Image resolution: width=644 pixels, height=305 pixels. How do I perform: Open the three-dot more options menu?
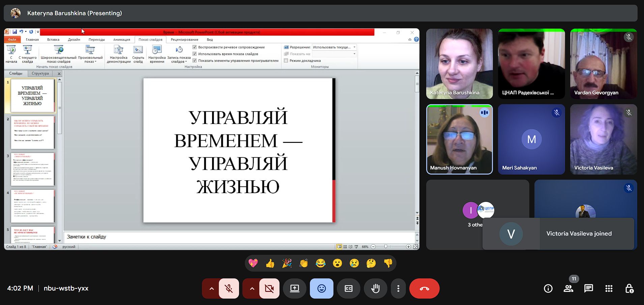398,288
